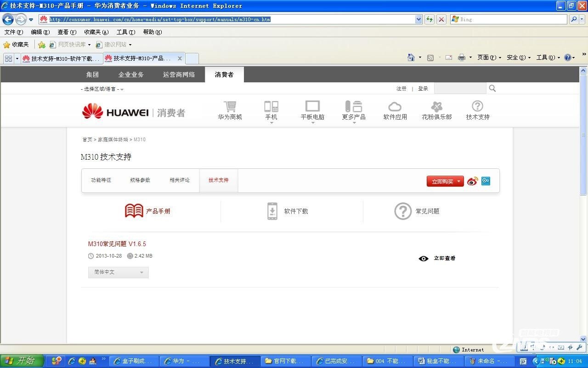
Task: Click the Windows 开始 Start button
Action: [22, 361]
